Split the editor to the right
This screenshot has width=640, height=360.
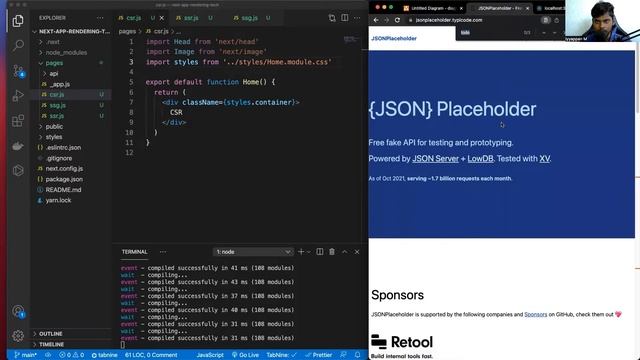click(345, 18)
